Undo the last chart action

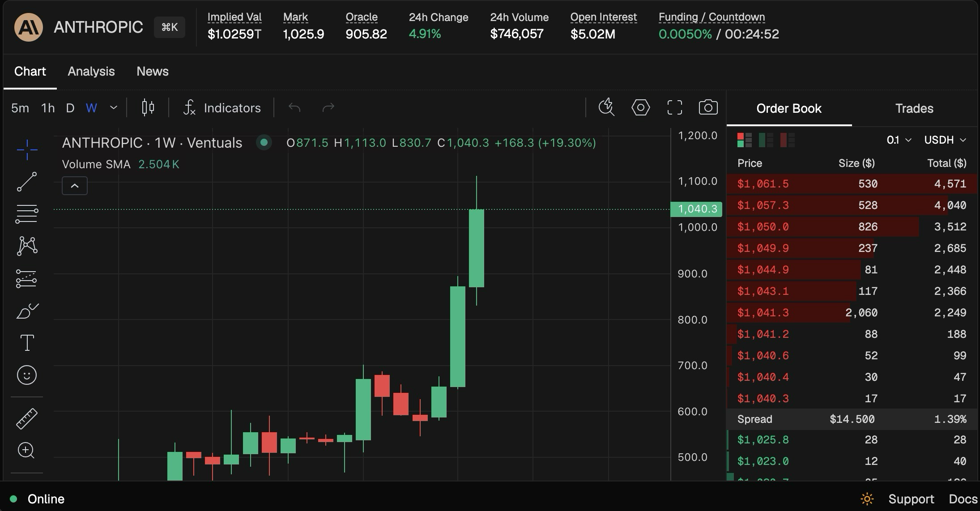(294, 107)
